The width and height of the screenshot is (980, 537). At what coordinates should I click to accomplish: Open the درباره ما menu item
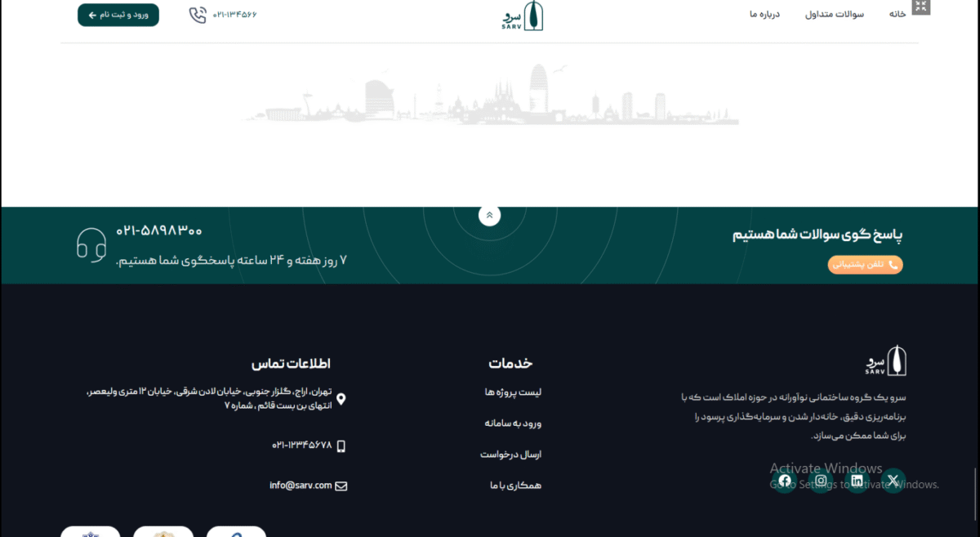point(765,14)
